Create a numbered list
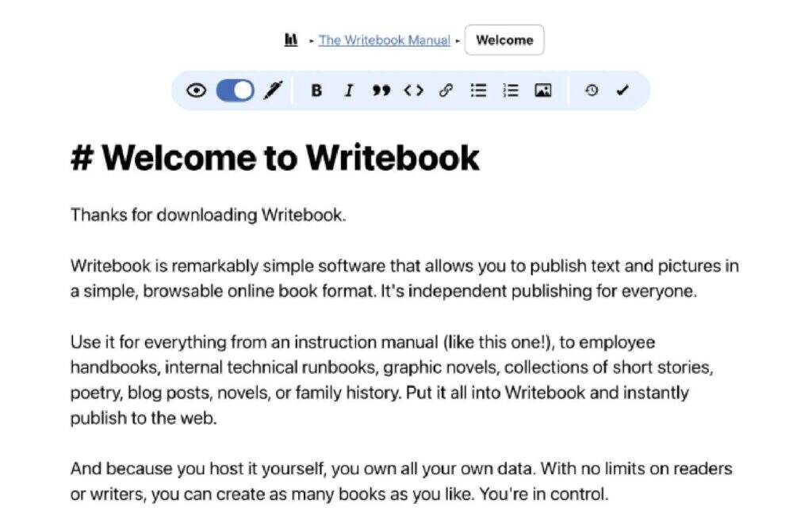Viewport: 812px width, 522px height. coord(511,90)
